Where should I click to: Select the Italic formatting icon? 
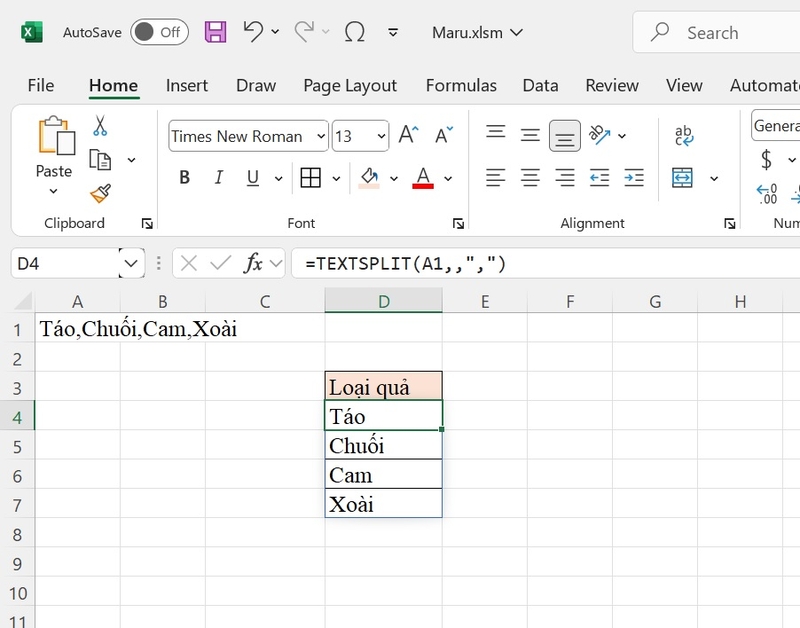[x=218, y=177]
